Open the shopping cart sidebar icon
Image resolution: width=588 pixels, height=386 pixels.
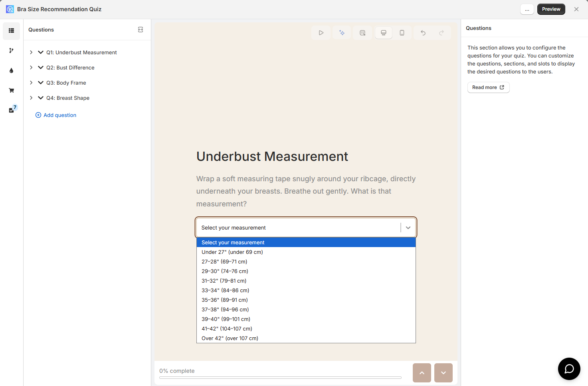[11, 91]
